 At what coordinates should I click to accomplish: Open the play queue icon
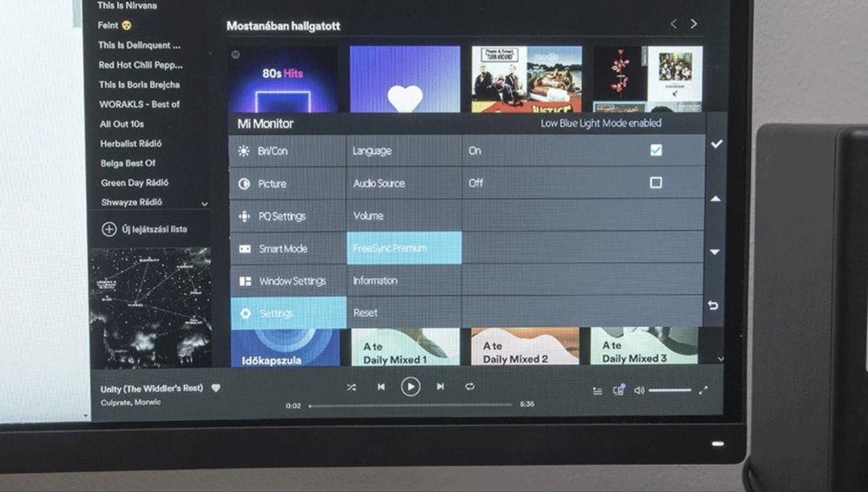tap(597, 390)
